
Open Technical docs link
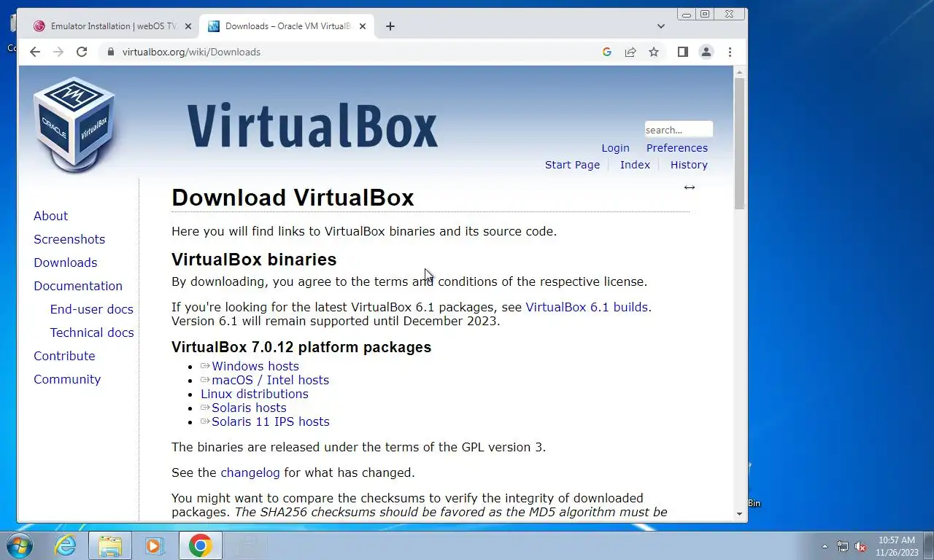pyautogui.click(x=92, y=332)
